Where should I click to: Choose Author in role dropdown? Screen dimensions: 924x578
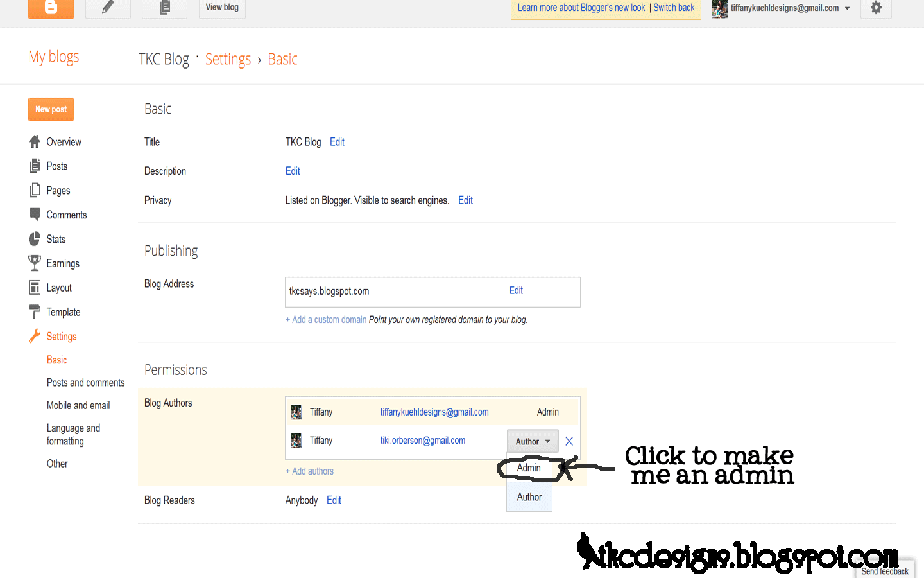pyautogui.click(x=529, y=497)
